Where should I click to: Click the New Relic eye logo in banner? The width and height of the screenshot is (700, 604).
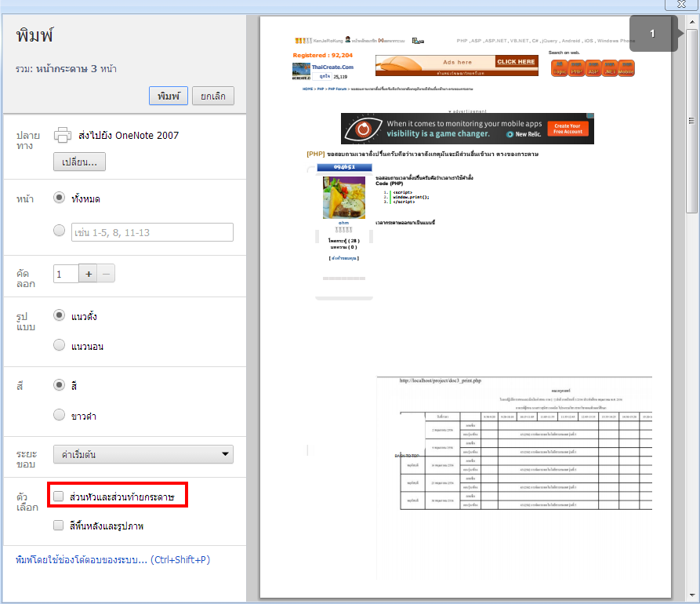[364, 129]
